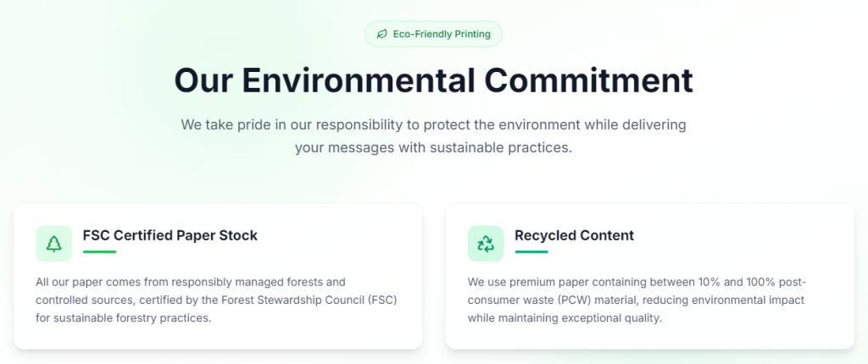The image size is (868, 364).
Task: Click the leaf icon in the badge
Action: tap(382, 34)
